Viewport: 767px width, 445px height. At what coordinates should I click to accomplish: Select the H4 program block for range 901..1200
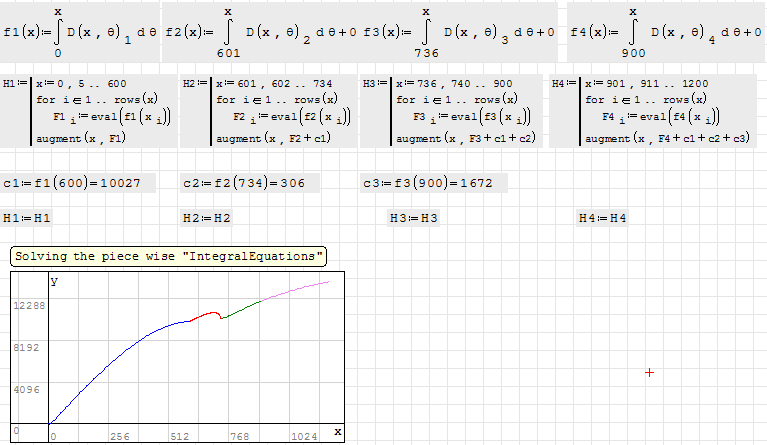pyautogui.click(x=652, y=110)
